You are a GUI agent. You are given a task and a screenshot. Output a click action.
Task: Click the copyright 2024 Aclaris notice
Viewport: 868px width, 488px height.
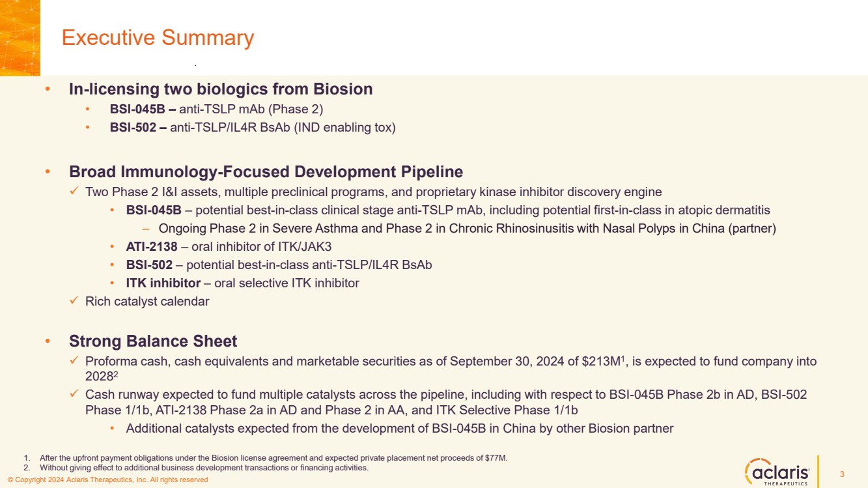[107, 480]
